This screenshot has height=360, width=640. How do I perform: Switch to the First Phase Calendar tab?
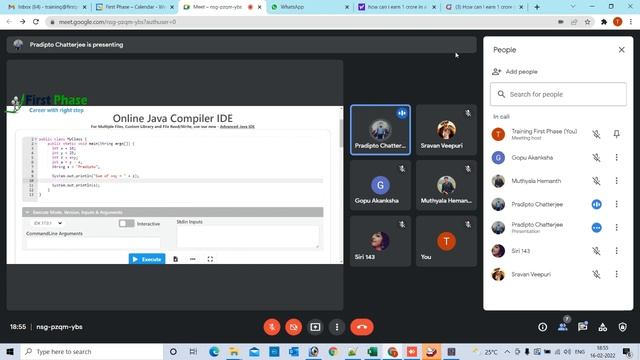pyautogui.click(x=135, y=7)
